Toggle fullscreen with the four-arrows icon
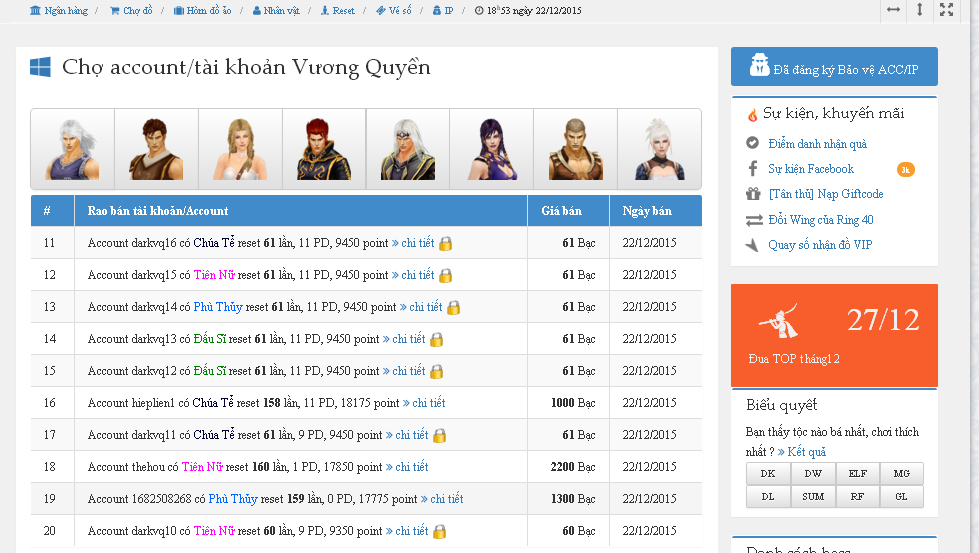Viewport: 979px width, 553px height. coord(947,10)
